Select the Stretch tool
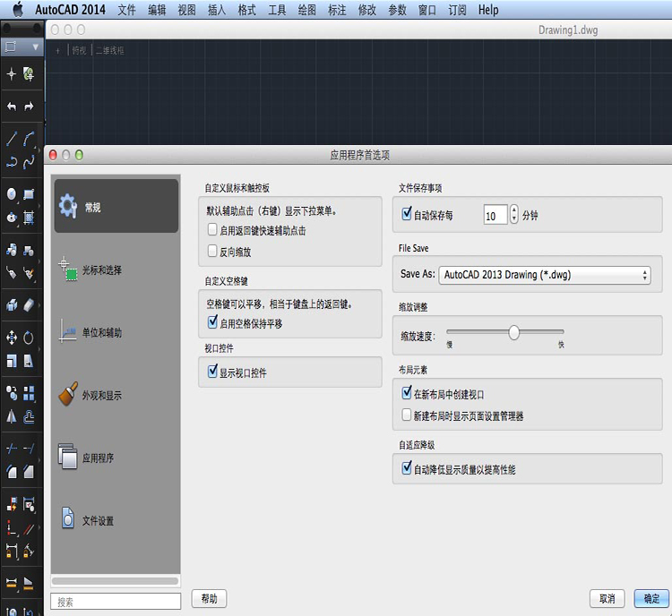The width and height of the screenshot is (672, 616). coord(29,361)
